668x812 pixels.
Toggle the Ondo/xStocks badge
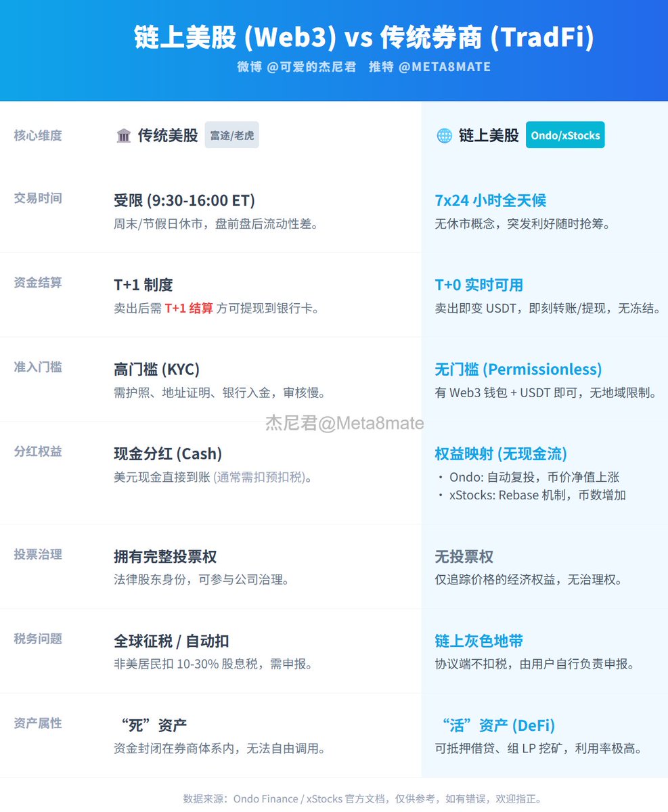tap(565, 135)
